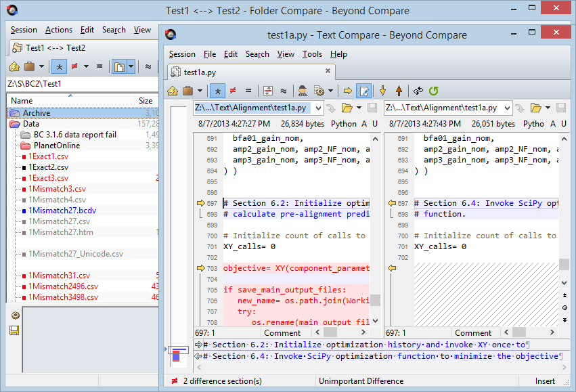Open Tools menu in Text Compare
Image resolution: width=576 pixels, height=392 pixels.
312,54
